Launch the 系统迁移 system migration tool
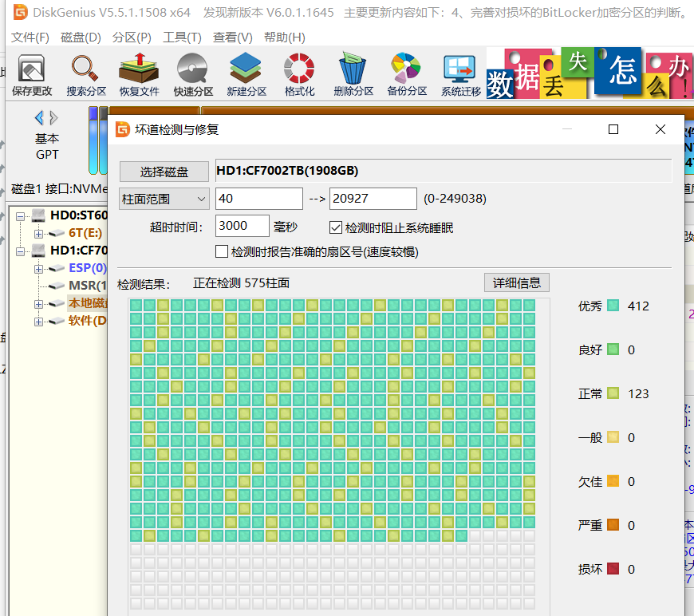Viewport: 694px width, 616px height. tap(460, 75)
